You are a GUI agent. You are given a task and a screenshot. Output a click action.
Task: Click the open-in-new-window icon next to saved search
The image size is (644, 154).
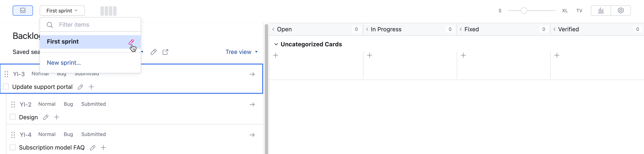point(165,52)
